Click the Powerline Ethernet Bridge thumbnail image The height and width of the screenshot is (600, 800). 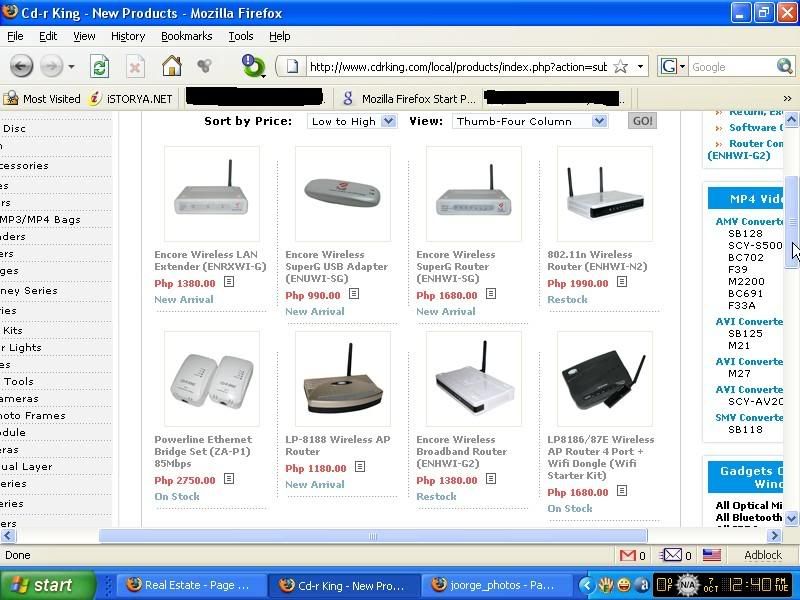coord(212,379)
